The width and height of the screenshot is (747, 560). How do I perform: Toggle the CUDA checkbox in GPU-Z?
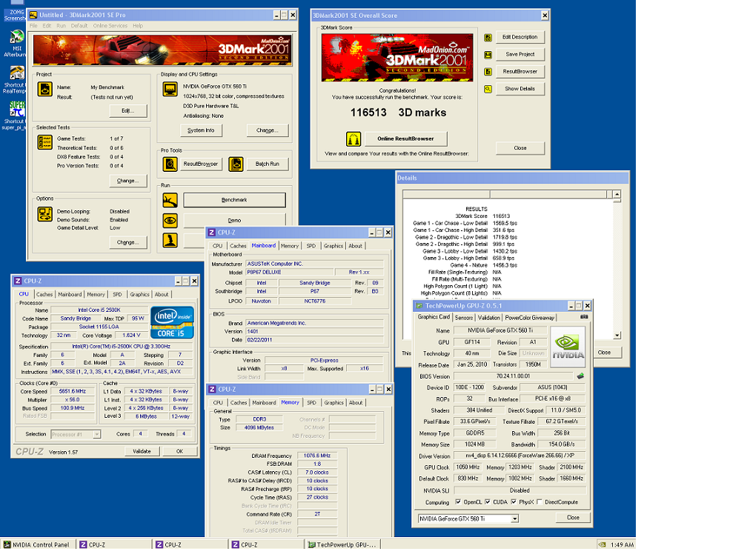pyautogui.click(x=488, y=502)
